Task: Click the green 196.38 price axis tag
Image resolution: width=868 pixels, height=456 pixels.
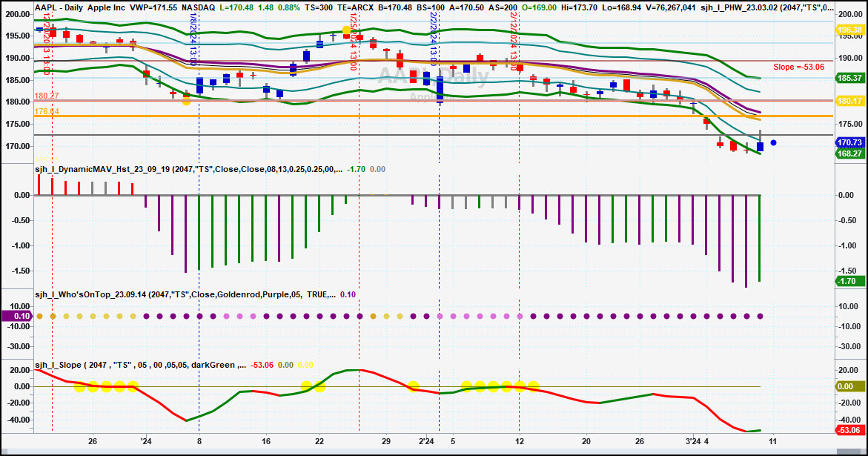Action: tap(849, 30)
